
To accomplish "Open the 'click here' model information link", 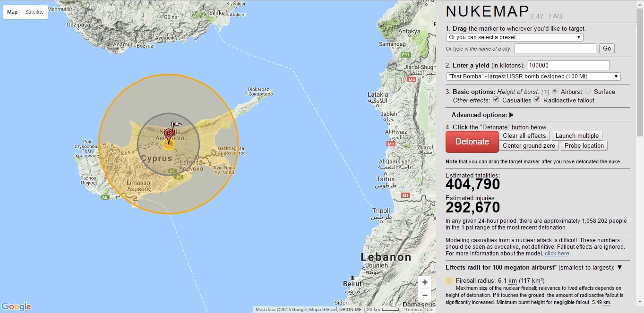I will point(557,254).
